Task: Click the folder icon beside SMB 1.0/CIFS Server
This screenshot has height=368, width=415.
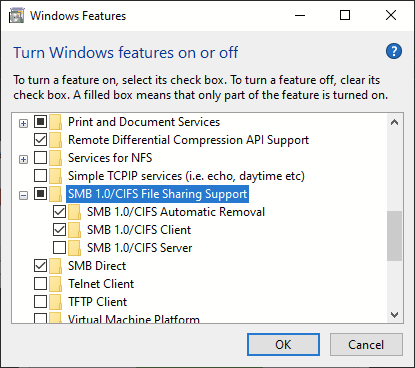Action: coord(75,248)
